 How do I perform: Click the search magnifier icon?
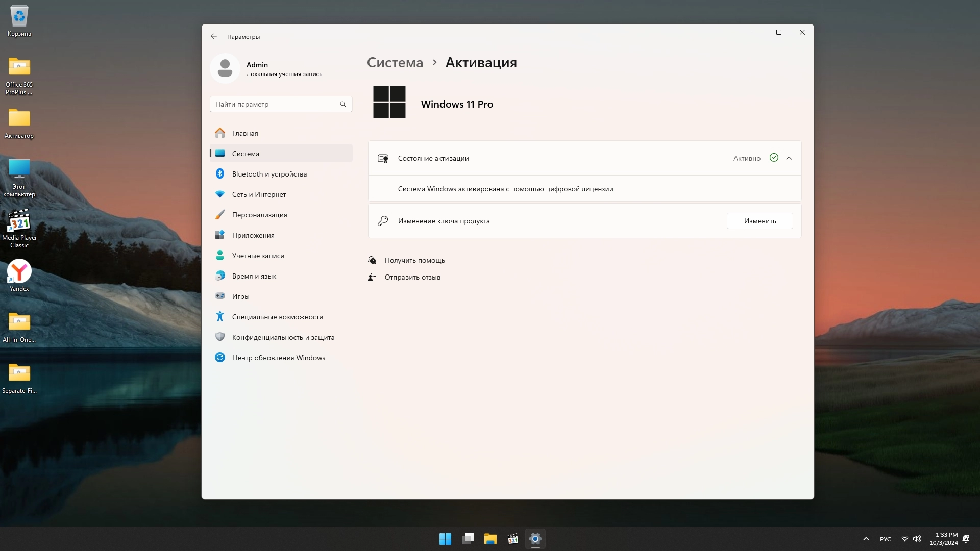(343, 104)
